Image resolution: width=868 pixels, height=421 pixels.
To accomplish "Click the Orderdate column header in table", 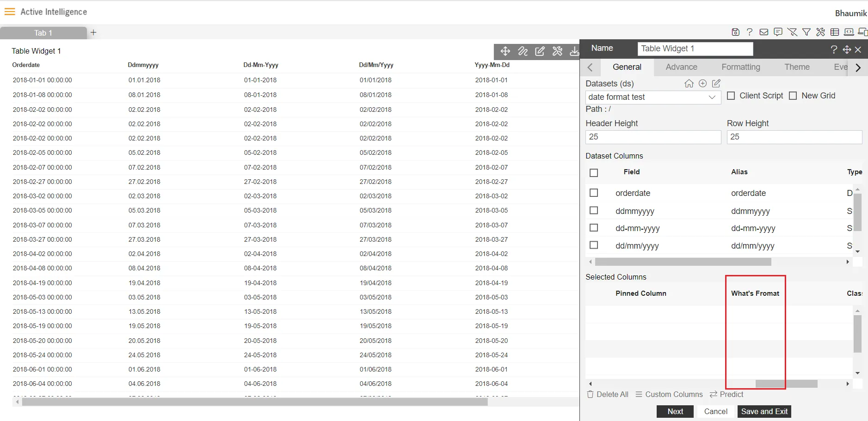I will [26, 65].
